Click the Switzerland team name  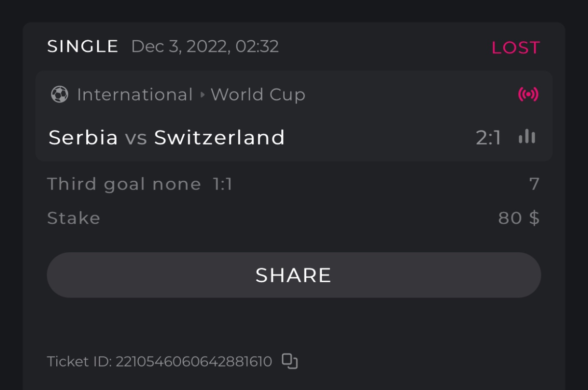tap(220, 138)
